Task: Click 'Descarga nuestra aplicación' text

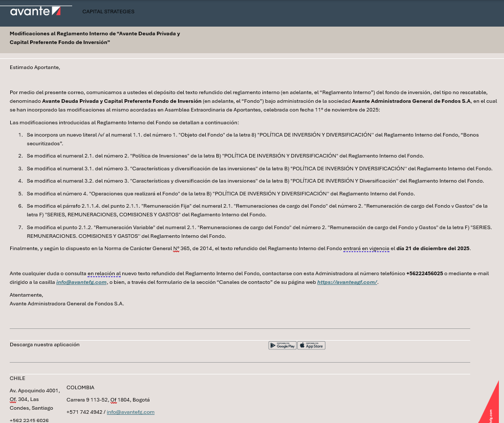Action: (x=45, y=345)
